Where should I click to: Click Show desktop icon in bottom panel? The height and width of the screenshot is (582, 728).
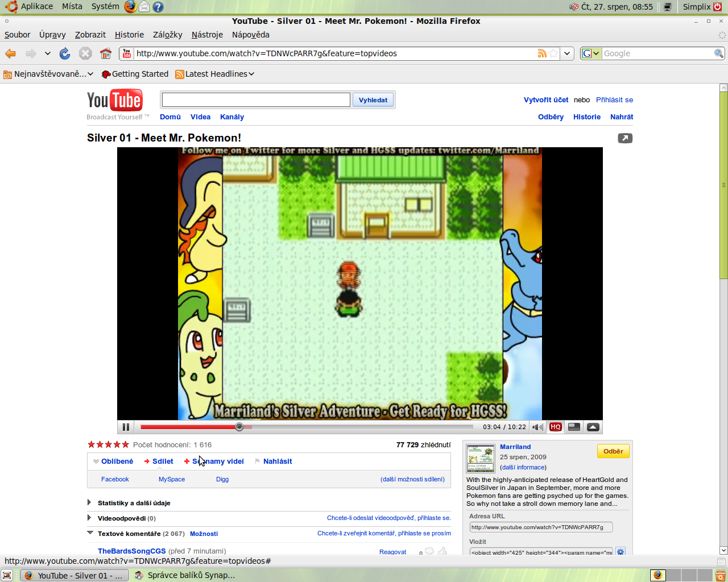point(7,575)
